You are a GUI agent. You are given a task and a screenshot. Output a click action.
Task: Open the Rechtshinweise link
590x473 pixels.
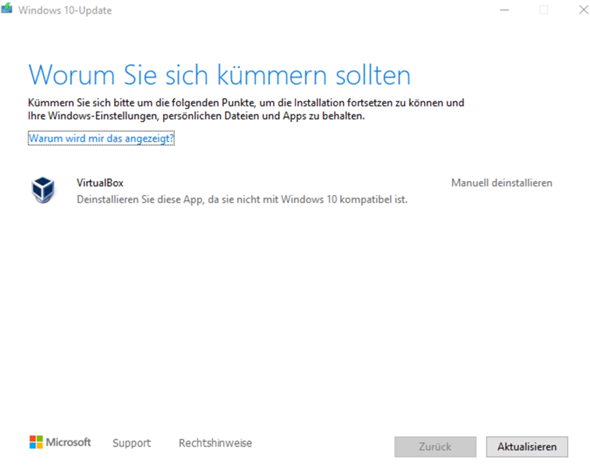(x=215, y=443)
